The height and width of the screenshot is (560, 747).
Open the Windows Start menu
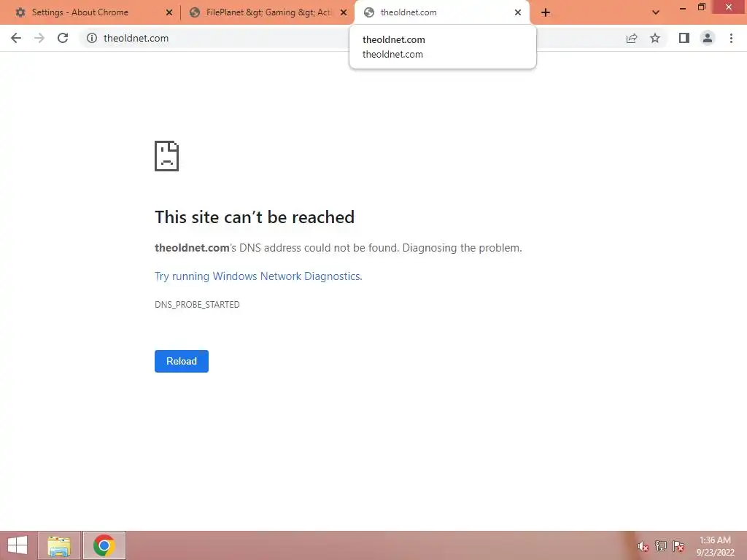pos(18,545)
